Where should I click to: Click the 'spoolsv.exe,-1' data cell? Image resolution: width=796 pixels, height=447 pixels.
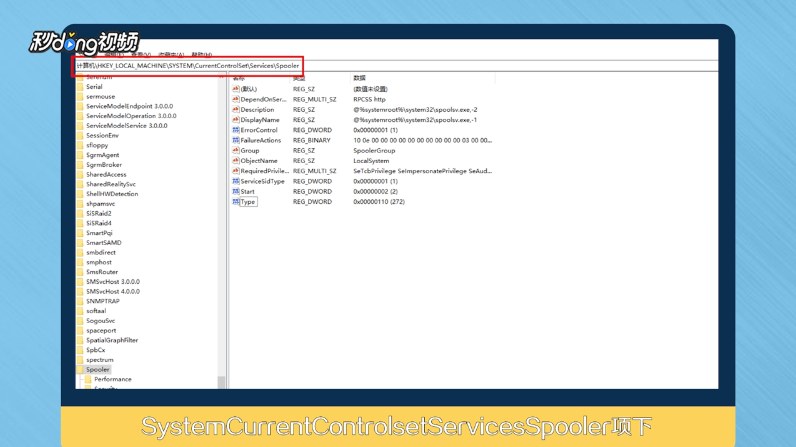click(415, 120)
